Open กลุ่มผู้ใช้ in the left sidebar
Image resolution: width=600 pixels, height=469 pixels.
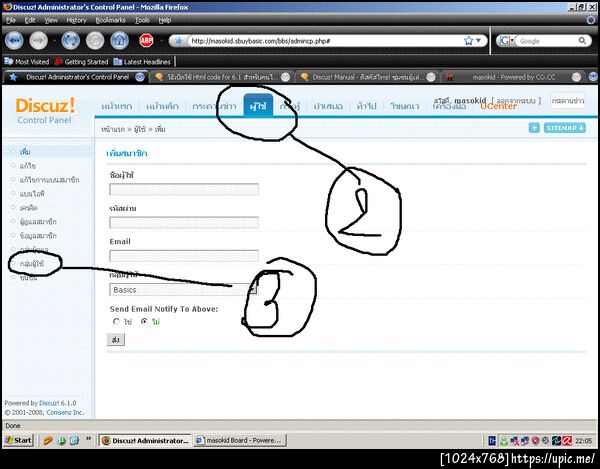pos(32,264)
